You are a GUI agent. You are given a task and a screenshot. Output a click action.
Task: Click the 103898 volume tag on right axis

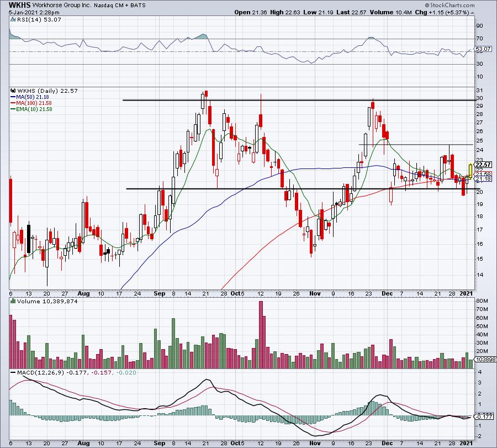(485, 359)
